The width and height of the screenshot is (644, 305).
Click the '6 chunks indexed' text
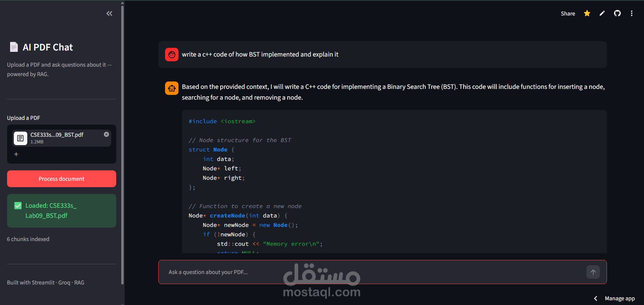pyautogui.click(x=28, y=239)
